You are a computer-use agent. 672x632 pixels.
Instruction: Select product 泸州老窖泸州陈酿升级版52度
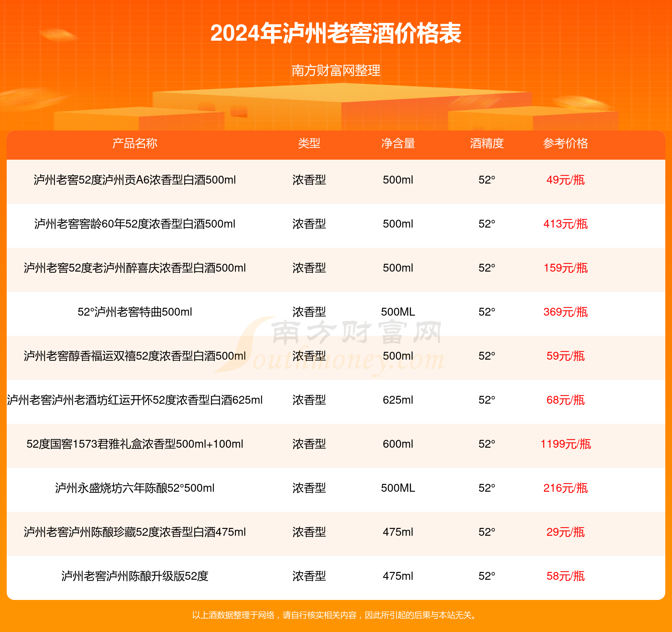pyautogui.click(x=135, y=576)
